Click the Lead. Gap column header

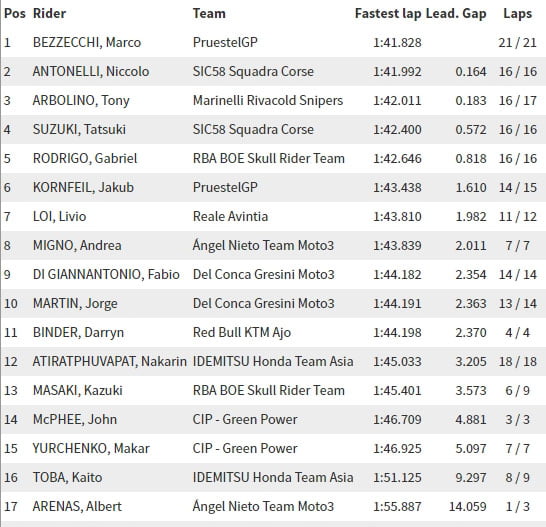(x=456, y=14)
